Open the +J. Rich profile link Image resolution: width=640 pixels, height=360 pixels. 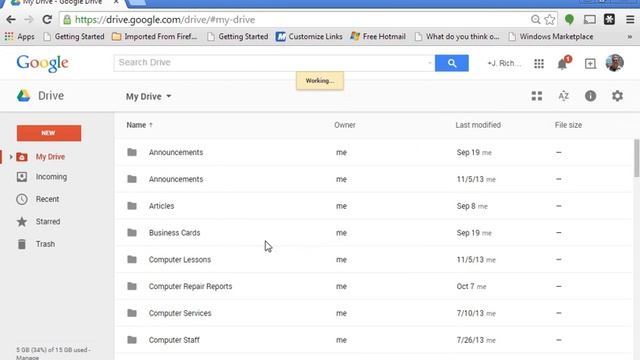coord(504,63)
